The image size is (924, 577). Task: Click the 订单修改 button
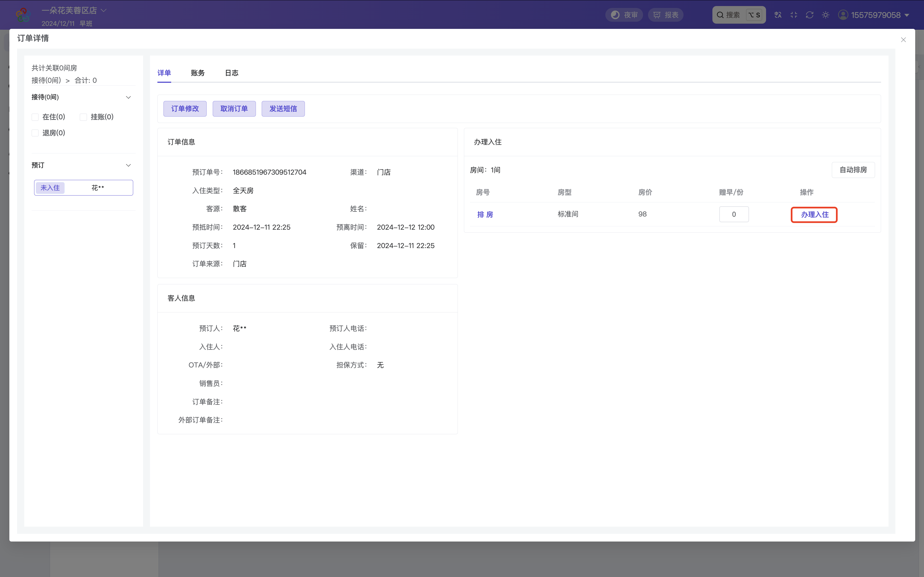185,109
